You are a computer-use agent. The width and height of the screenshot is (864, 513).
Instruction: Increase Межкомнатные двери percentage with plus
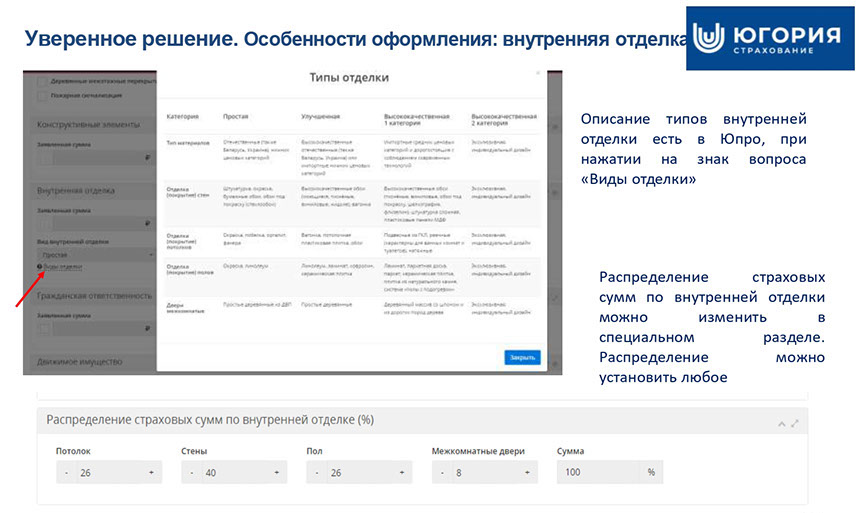[526, 472]
